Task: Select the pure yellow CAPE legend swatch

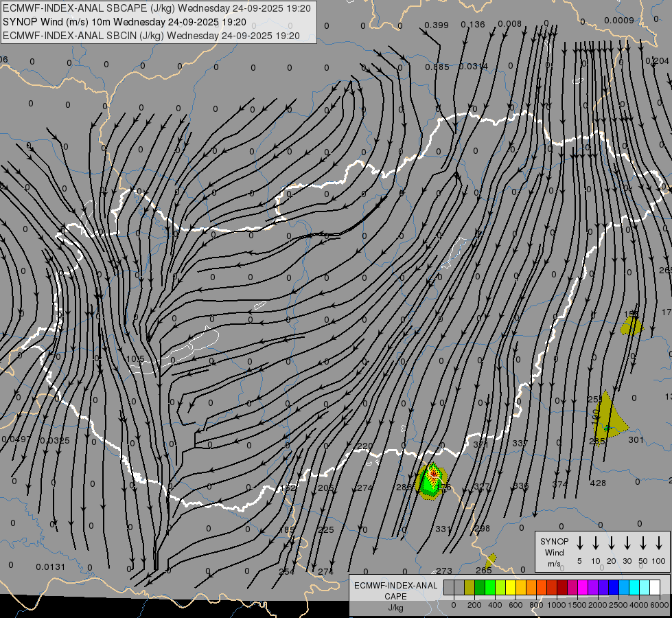Action: (511, 588)
